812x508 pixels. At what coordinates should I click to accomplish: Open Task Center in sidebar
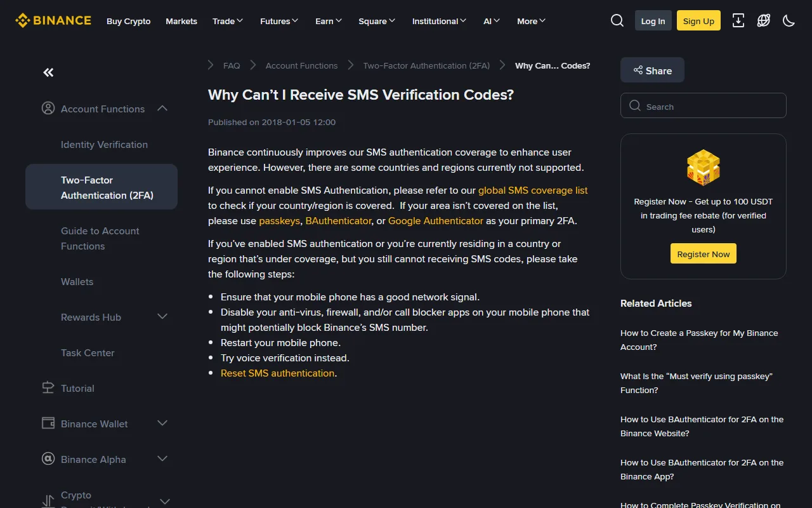pyautogui.click(x=88, y=352)
